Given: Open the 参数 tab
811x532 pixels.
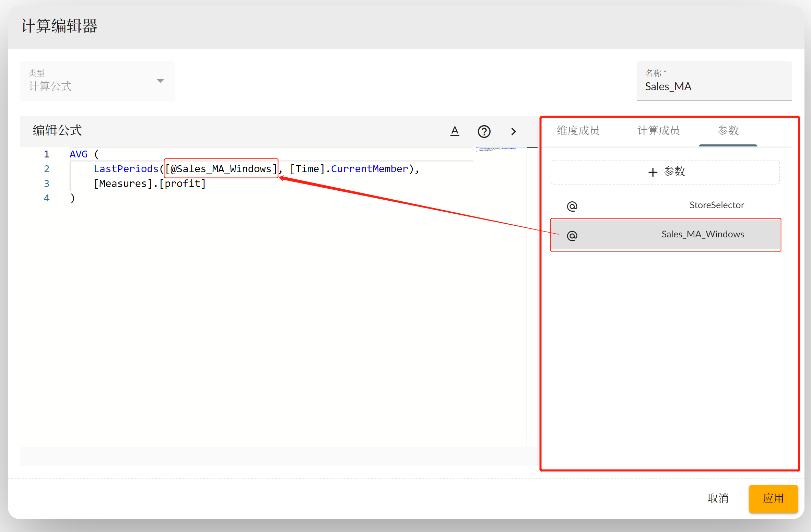Looking at the screenshot, I should [728, 131].
